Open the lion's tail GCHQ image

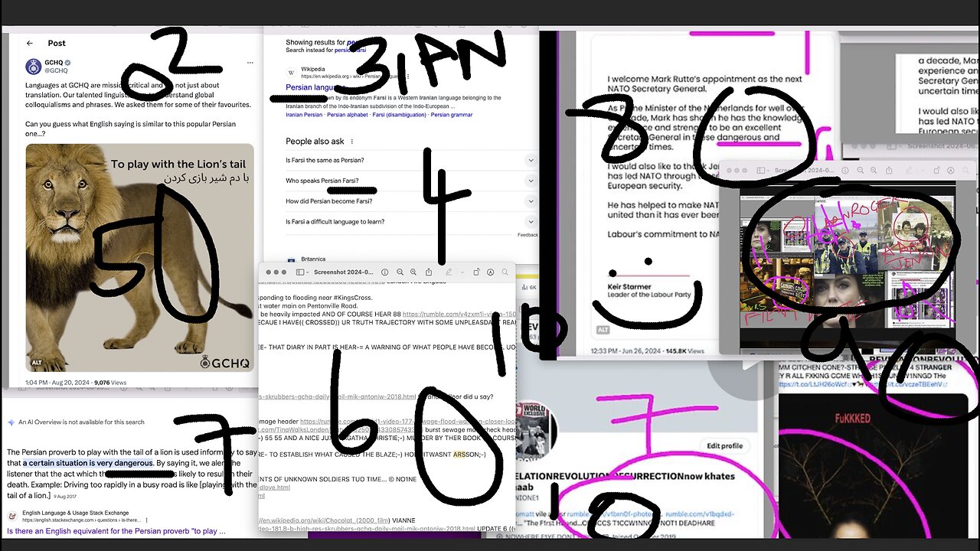139,258
